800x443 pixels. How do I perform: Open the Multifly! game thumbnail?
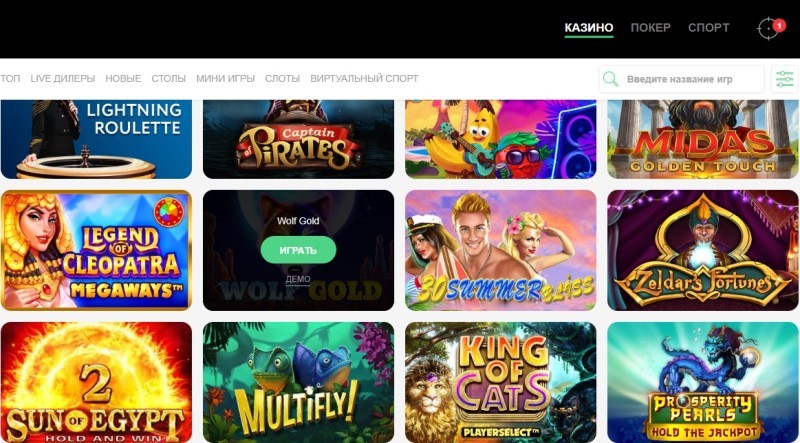(x=298, y=382)
